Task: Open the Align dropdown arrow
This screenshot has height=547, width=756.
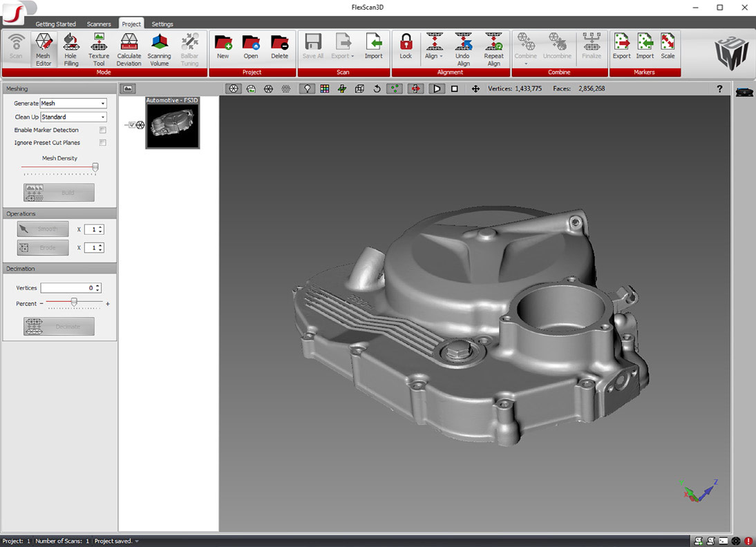Action: click(x=442, y=57)
